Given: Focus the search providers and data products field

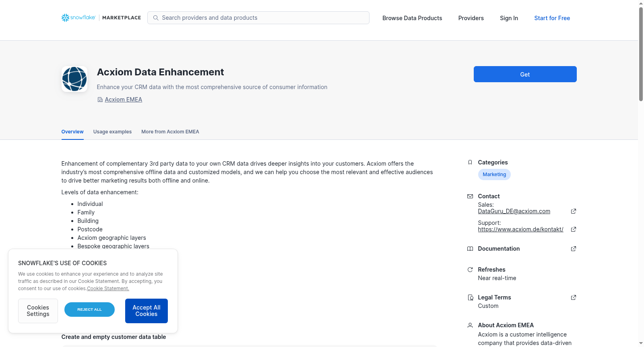Looking at the screenshot, I should pyautogui.click(x=258, y=18).
